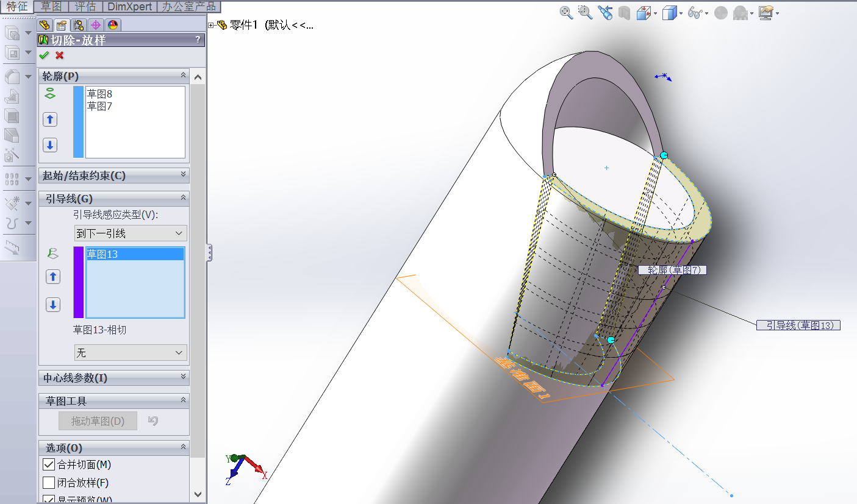
Task: Select the Zoom to Area tool
Action: point(585,13)
